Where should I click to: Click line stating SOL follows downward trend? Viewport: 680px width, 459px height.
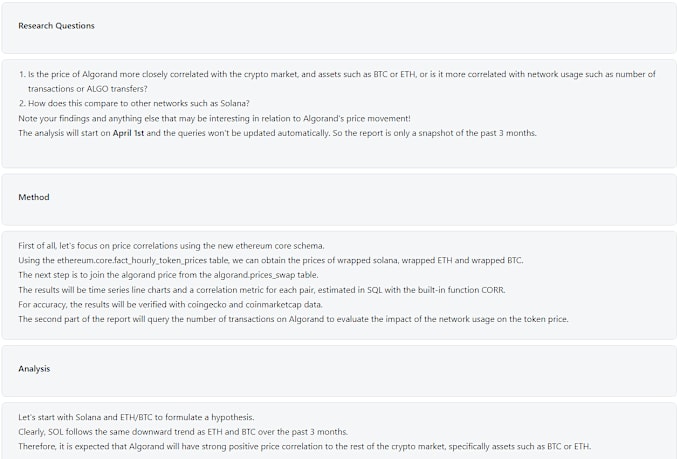tap(183, 432)
